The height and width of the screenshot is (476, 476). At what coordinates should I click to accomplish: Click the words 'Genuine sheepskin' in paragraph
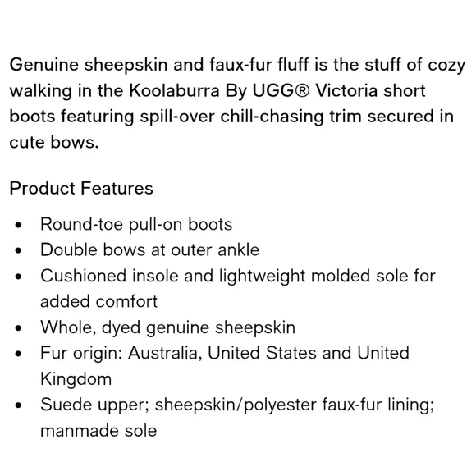pos(89,65)
